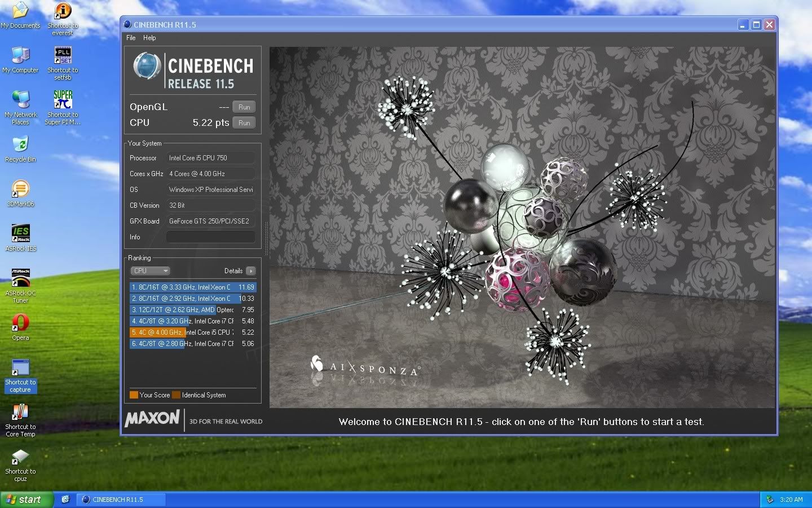Run the OpenGL benchmark

(x=244, y=107)
